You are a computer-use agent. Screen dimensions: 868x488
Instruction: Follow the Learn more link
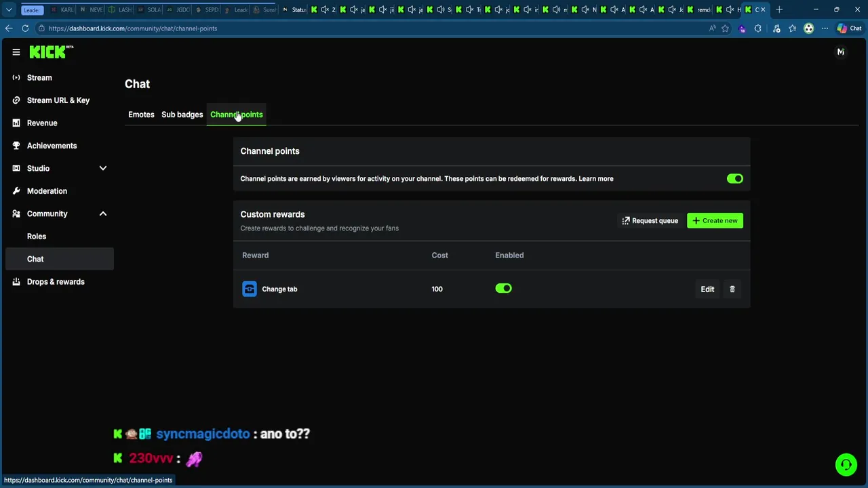596,179
